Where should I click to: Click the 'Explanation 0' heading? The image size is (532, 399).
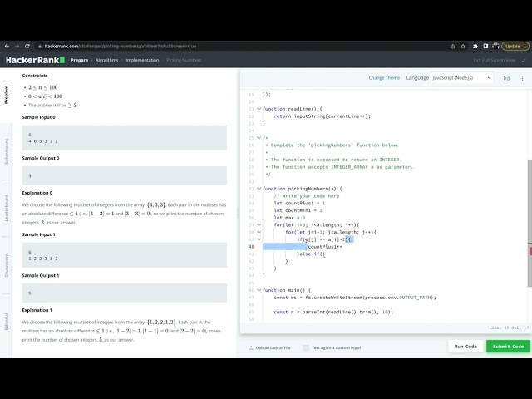[x=37, y=193]
